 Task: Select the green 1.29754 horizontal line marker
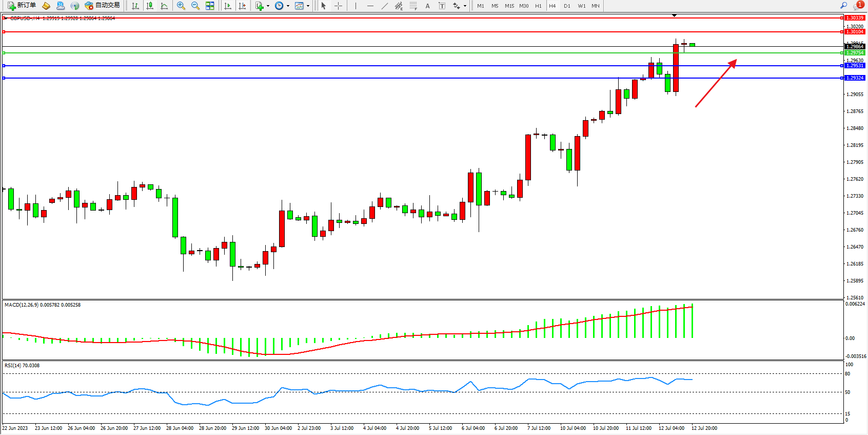(854, 53)
